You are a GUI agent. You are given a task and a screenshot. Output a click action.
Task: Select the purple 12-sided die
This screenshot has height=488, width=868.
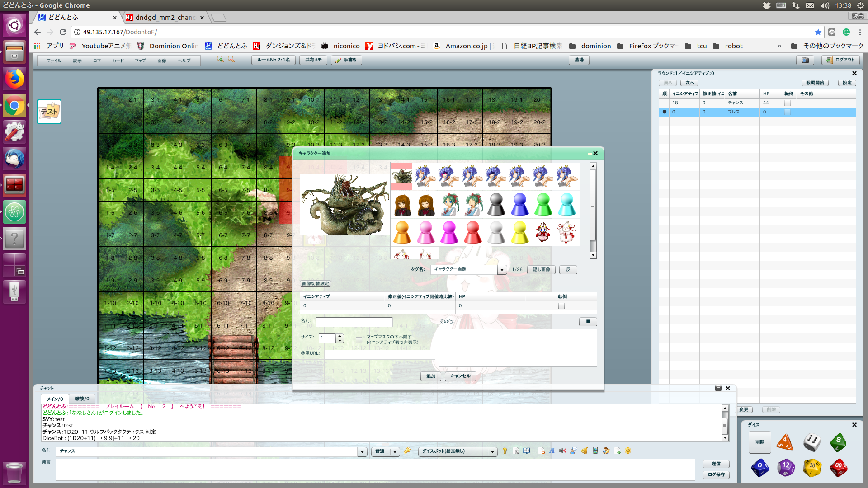[786, 468]
